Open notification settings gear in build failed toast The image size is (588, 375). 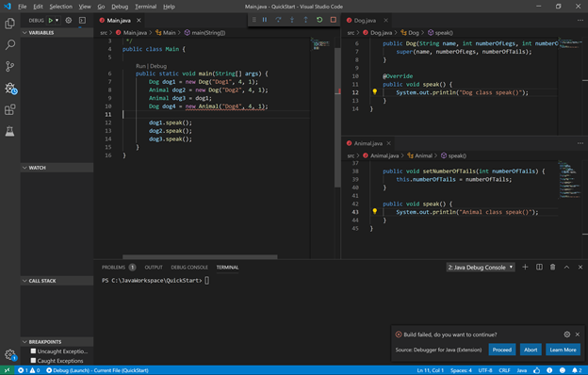[x=567, y=334]
